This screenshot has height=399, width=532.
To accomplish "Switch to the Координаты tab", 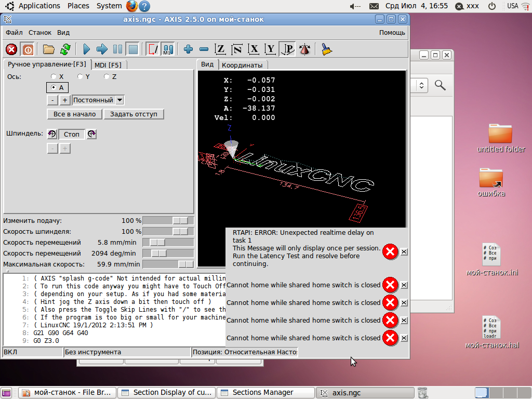I will point(242,65).
